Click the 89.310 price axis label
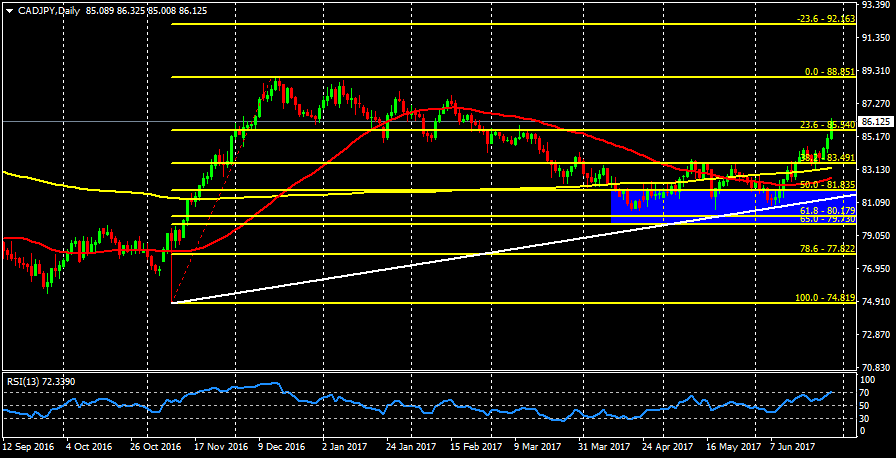 click(x=877, y=71)
